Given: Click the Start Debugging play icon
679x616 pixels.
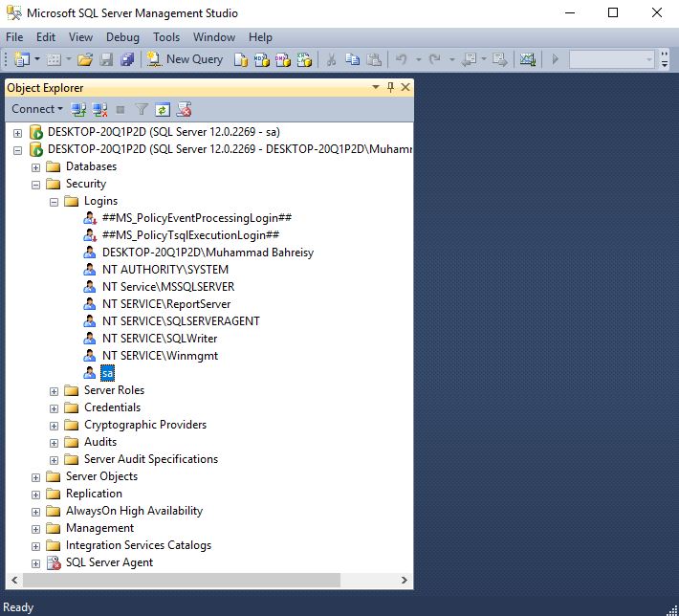Looking at the screenshot, I should coord(555,59).
